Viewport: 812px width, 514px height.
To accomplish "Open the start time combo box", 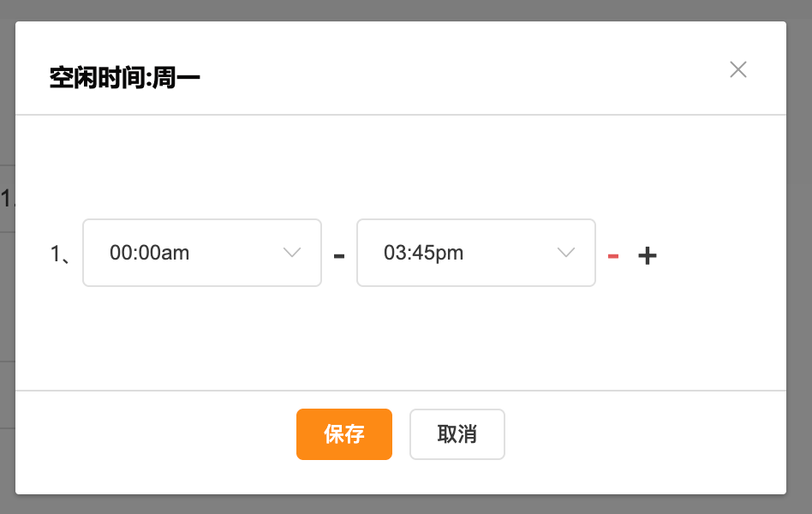I will 202,253.
